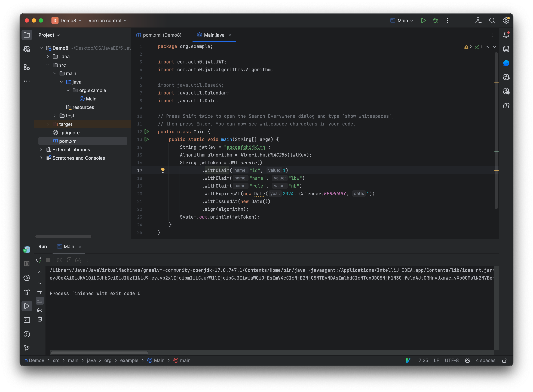Click the run gutter icon on line 13
This screenshot has height=392, width=533.
coord(147,140)
